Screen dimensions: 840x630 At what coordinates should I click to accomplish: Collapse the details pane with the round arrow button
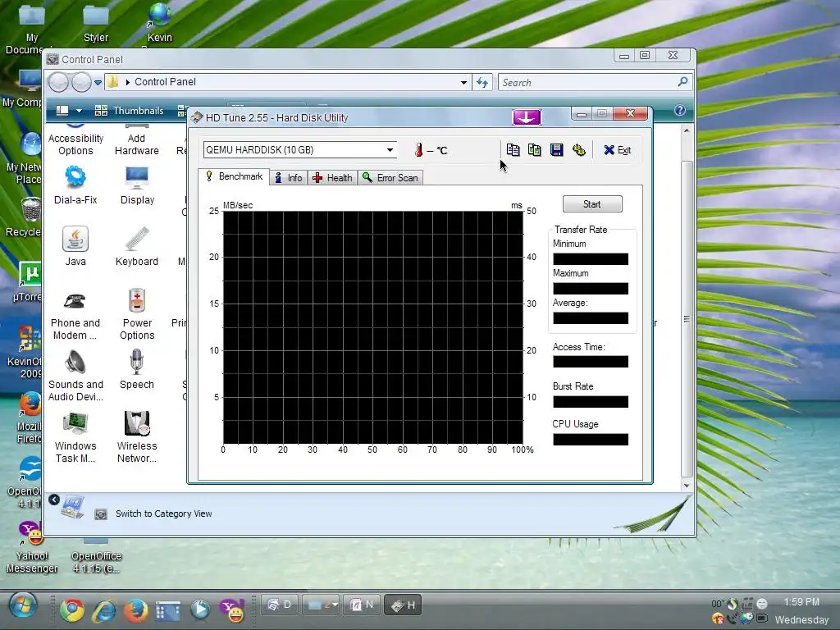54,500
